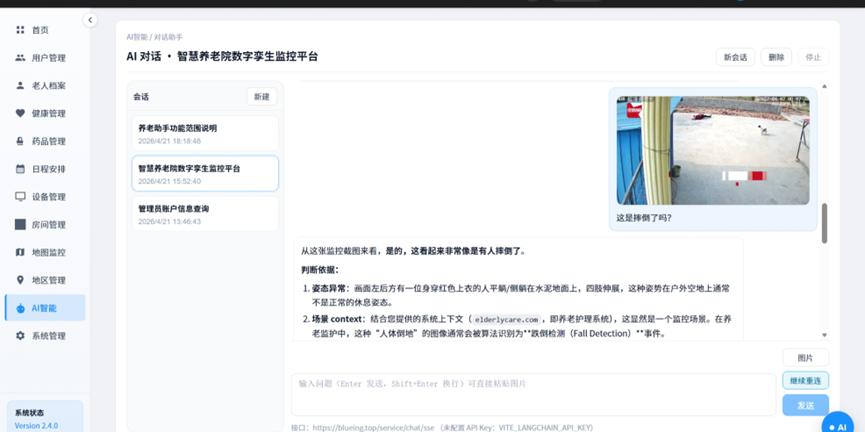Click the AI智能 breadcrumb link
Screen dimensions: 865x432
[137, 37]
